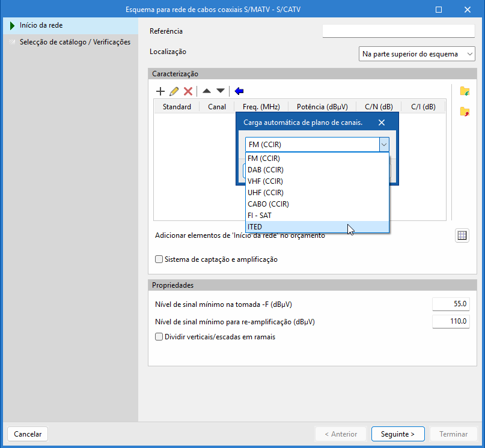This screenshot has width=485, height=448.
Task: Move channel down with down arrow
Action: tap(221, 91)
